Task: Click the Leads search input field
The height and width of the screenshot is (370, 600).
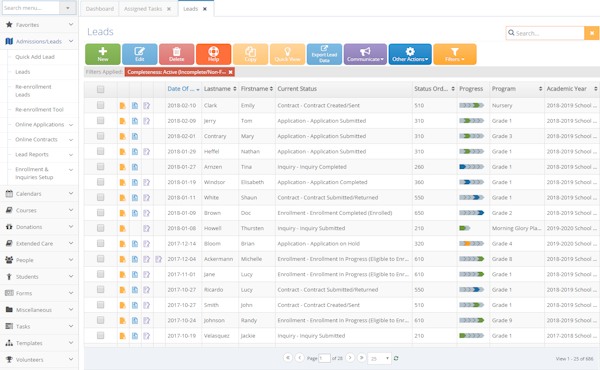Action: (546, 33)
